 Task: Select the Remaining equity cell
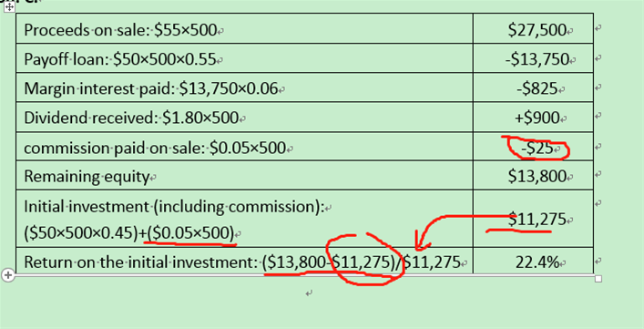click(244, 175)
